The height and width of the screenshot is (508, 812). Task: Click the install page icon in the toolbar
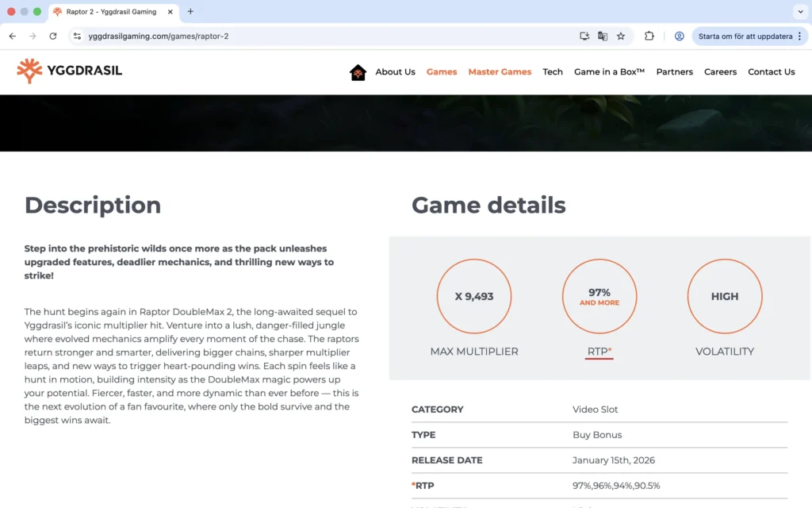click(x=584, y=36)
